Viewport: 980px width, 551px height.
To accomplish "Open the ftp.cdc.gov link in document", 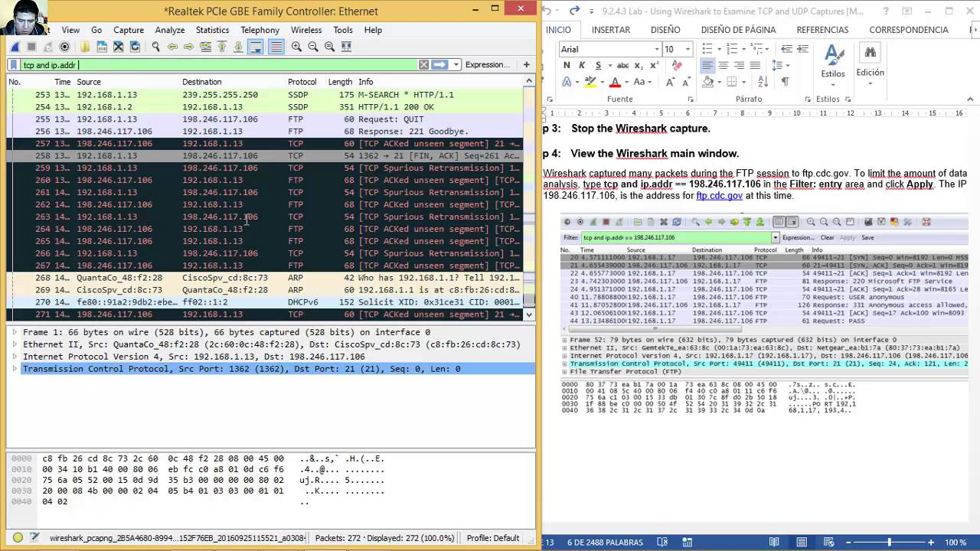I will click(x=719, y=196).
